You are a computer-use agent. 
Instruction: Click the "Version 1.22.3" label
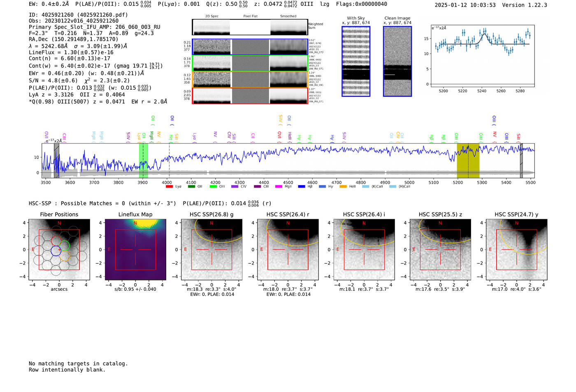click(525, 5)
